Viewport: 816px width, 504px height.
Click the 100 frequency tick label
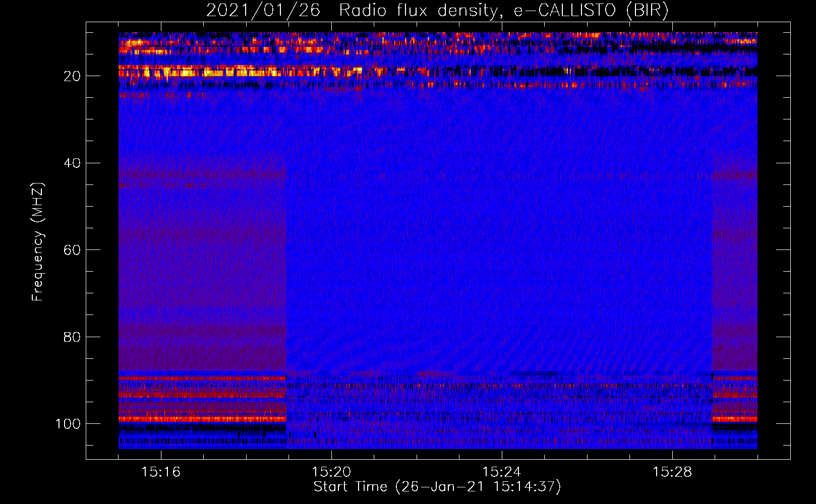pos(68,424)
